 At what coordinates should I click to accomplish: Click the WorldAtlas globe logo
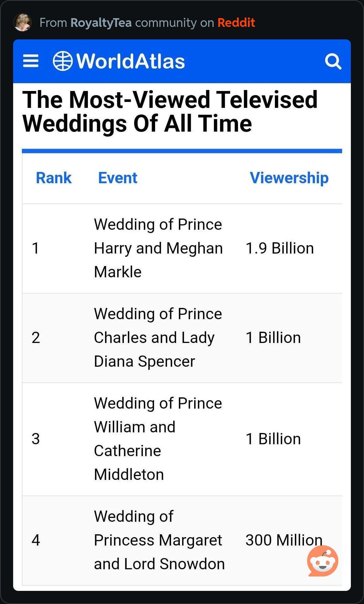click(x=63, y=61)
